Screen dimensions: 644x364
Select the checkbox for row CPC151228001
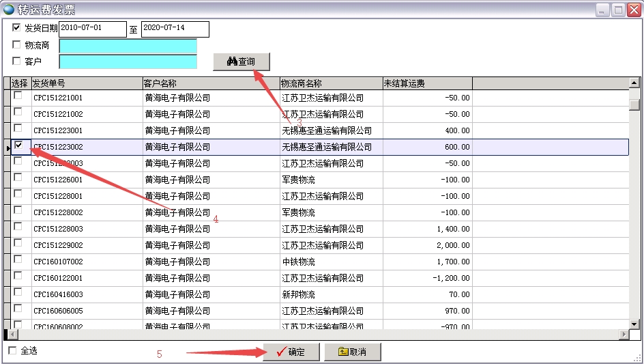click(18, 194)
